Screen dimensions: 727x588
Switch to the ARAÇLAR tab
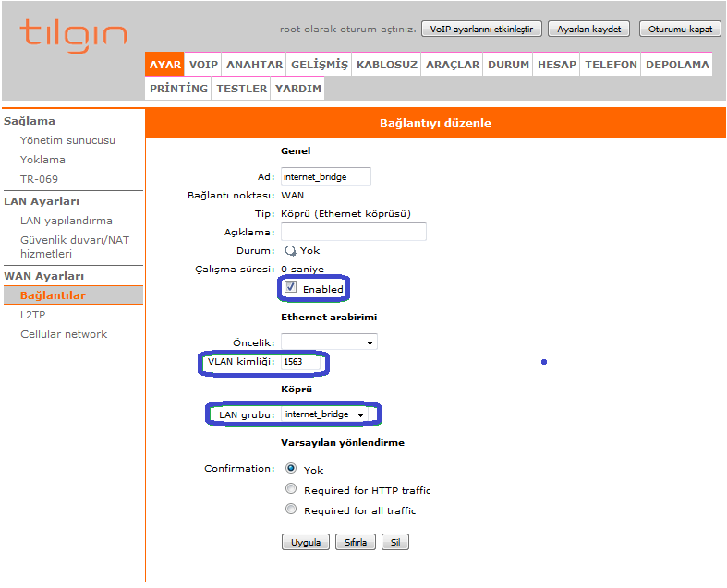pos(453,65)
